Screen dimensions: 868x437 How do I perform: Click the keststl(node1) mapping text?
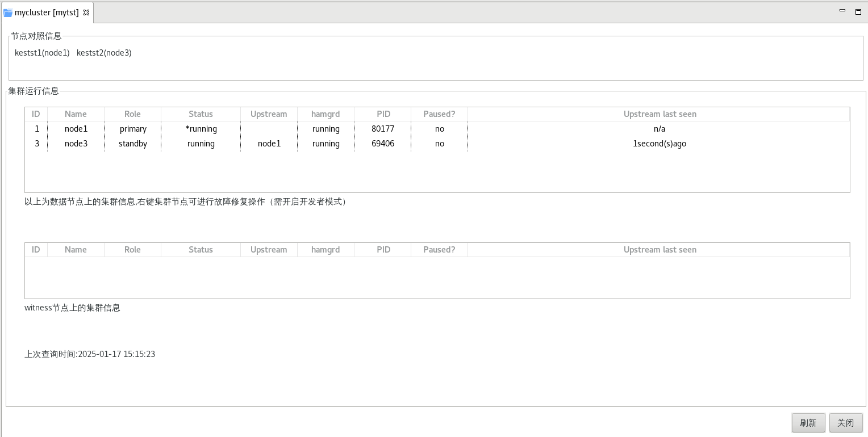[42, 53]
